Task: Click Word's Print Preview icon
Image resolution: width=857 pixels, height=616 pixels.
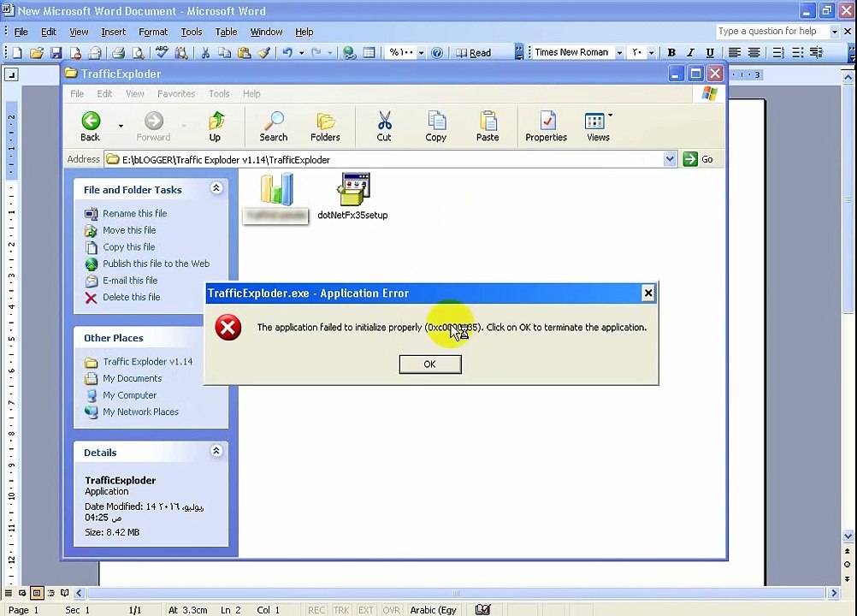Action: pyautogui.click(x=139, y=52)
